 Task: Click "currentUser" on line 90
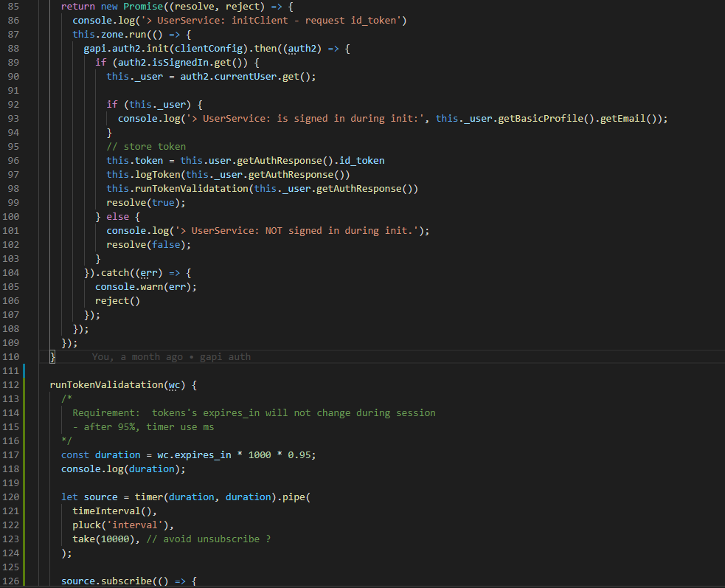point(245,76)
